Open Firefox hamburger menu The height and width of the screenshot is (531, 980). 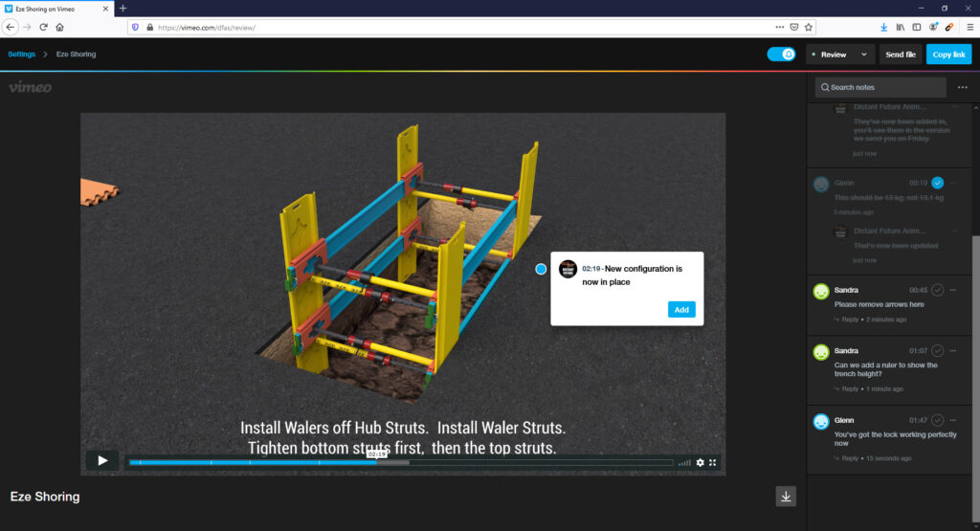(x=969, y=27)
